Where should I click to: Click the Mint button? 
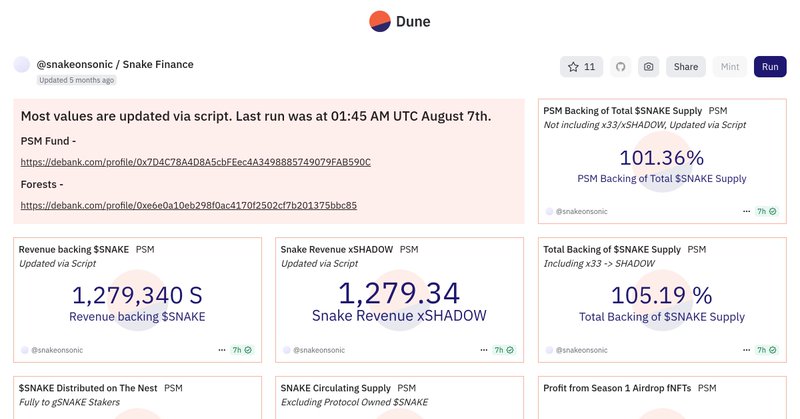(x=730, y=67)
